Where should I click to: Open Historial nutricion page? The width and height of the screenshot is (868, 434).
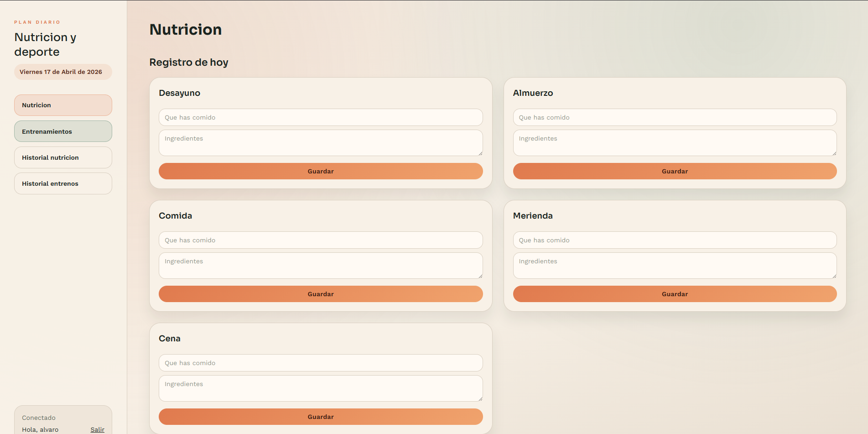click(63, 157)
